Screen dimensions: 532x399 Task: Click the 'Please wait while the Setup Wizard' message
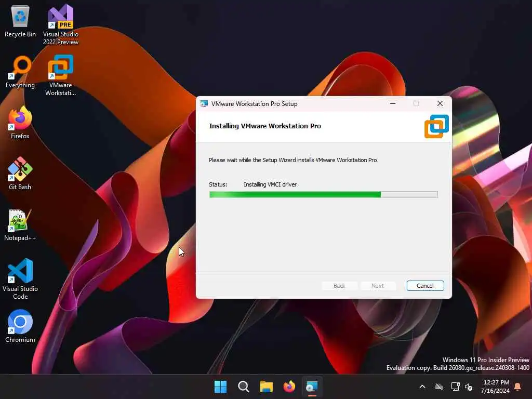point(294,160)
